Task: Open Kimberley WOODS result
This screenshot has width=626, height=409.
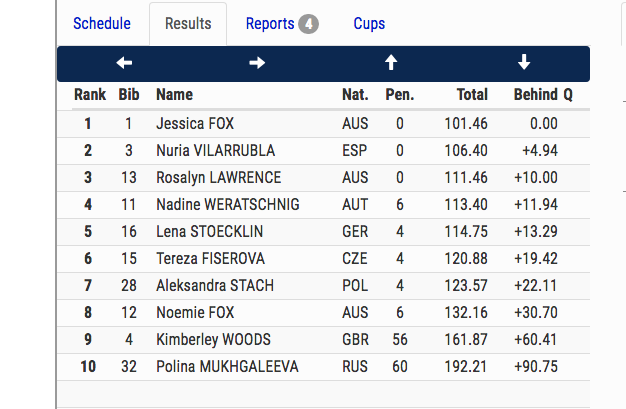Action: (x=213, y=340)
